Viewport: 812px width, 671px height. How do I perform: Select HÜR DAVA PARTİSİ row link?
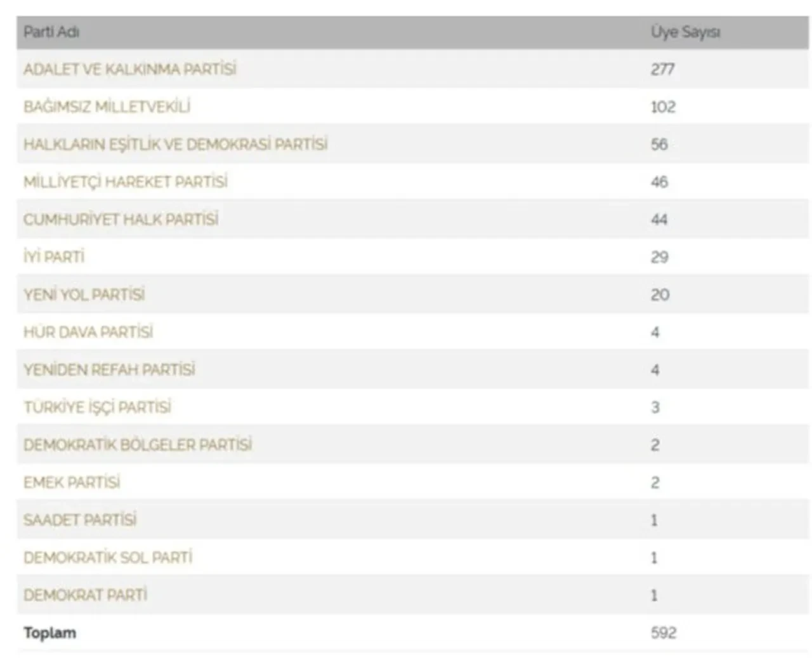(88, 331)
